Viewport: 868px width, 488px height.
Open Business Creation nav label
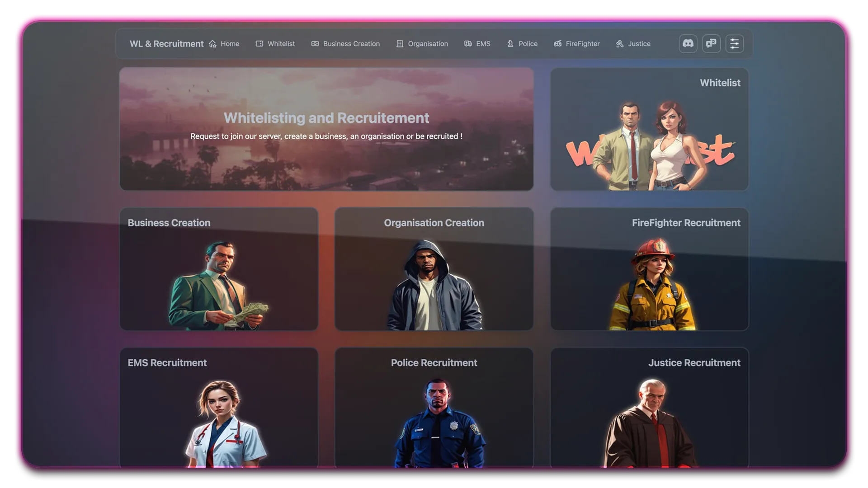coord(351,44)
